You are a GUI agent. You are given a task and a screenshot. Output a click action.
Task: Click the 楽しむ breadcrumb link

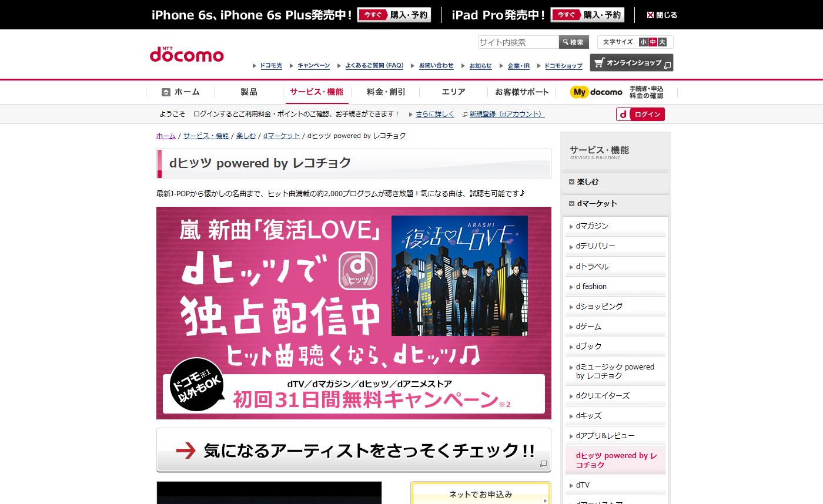[246, 136]
